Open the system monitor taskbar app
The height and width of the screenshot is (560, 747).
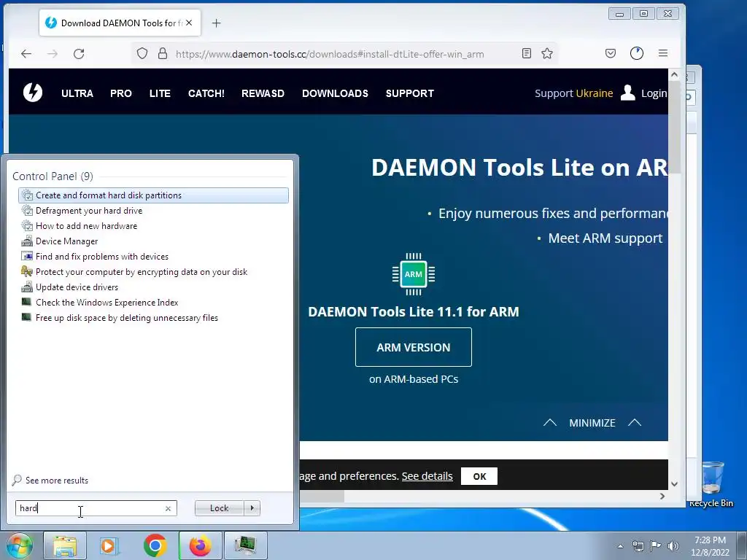click(245, 545)
